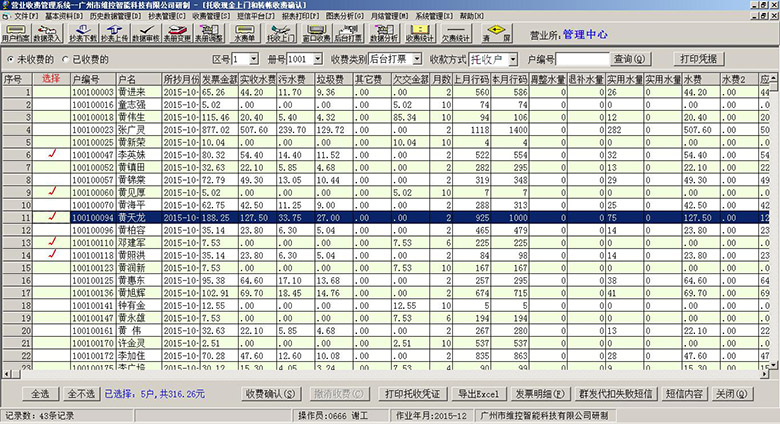780x424 pixels.
Task: Click the 托收上门 toolbar icon
Action: (x=281, y=33)
